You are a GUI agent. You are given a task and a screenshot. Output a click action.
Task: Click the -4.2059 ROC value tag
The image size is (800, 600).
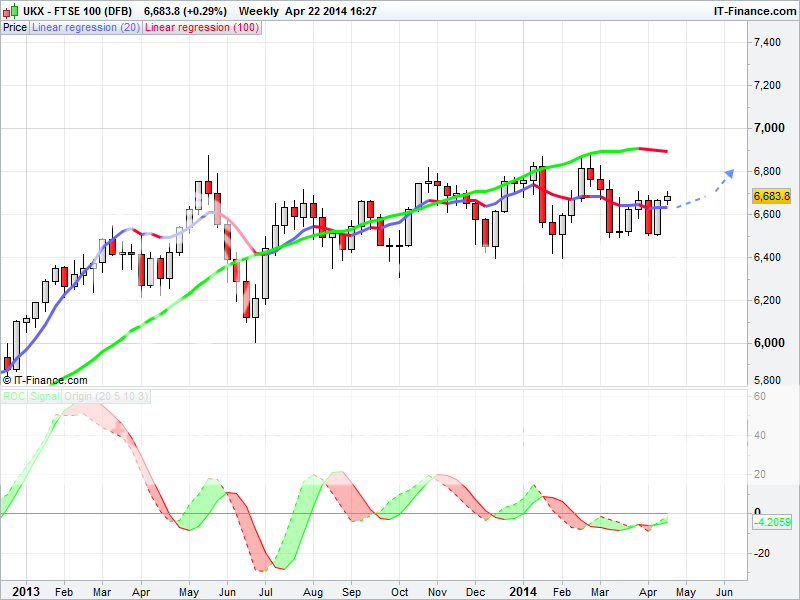coord(772,522)
